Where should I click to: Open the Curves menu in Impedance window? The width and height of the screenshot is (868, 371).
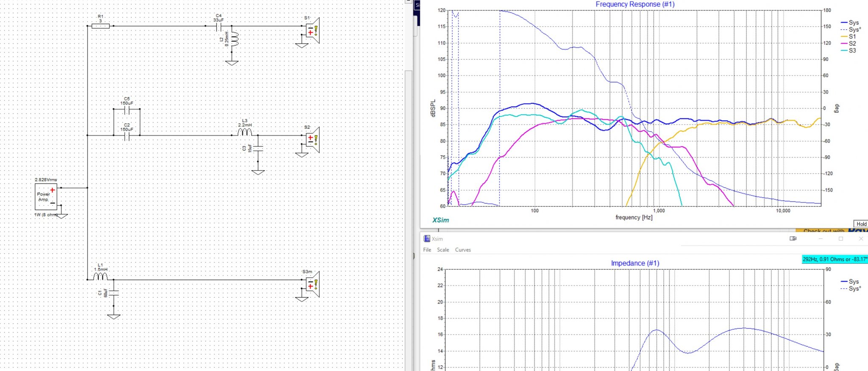pyautogui.click(x=463, y=250)
